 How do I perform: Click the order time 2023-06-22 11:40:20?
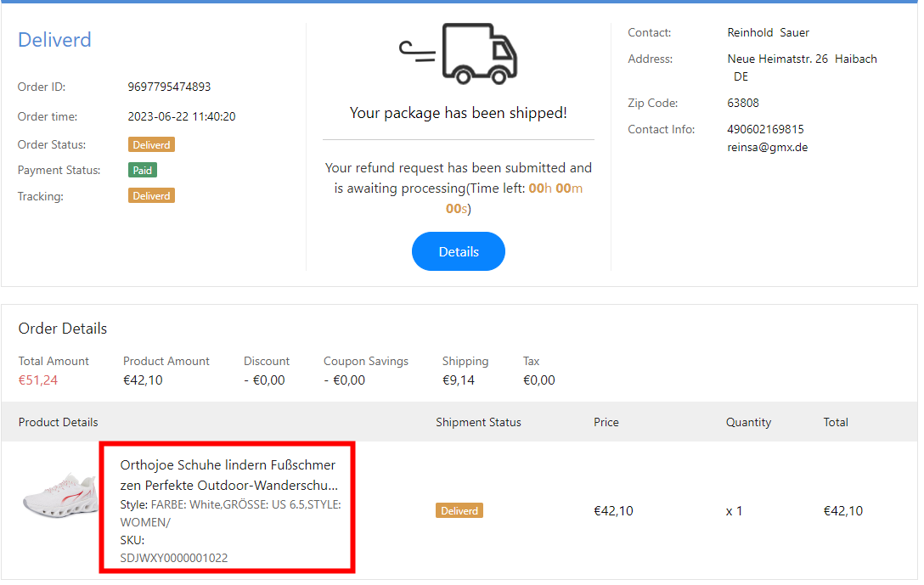182,117
